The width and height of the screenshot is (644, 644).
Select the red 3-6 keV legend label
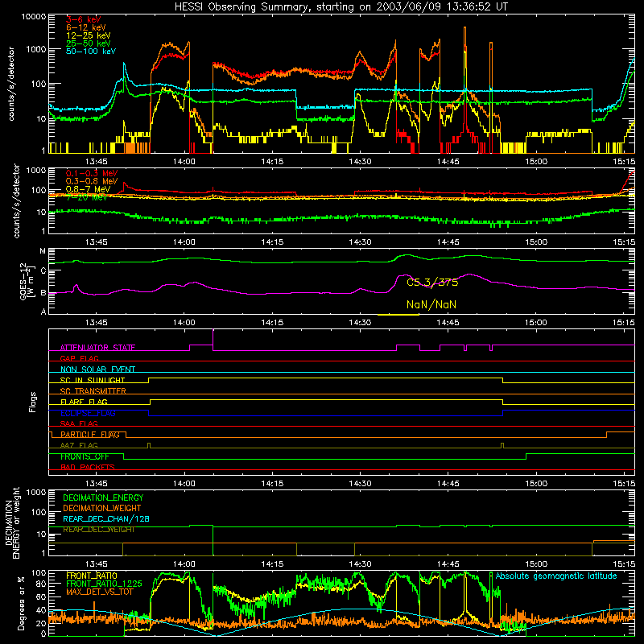[84, 19]
